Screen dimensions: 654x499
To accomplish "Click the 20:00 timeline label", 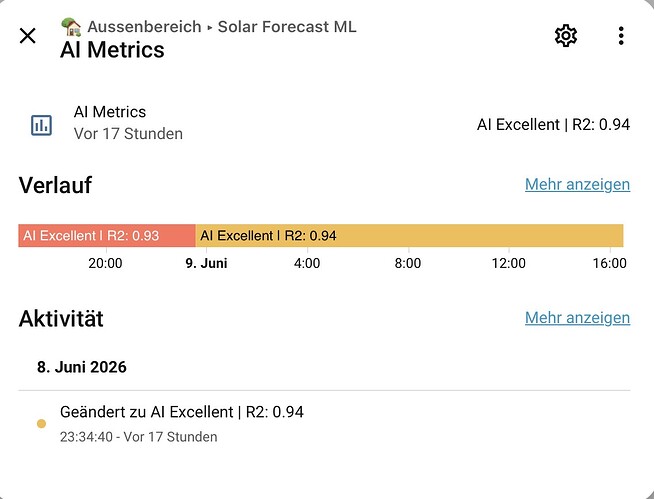I will click(105, 263).
